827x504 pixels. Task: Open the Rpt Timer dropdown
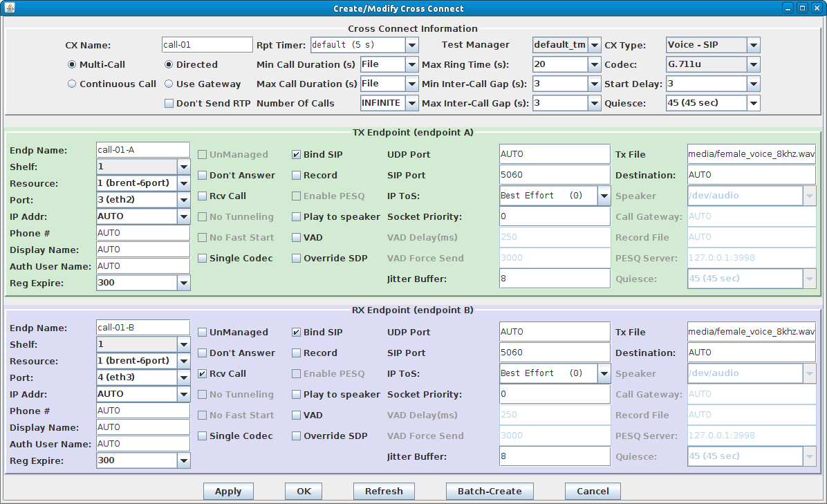tap(412, 45)
